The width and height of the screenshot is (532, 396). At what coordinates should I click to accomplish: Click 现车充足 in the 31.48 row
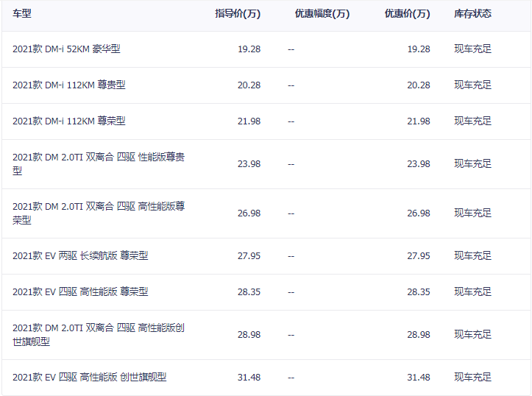click(472, 378)
